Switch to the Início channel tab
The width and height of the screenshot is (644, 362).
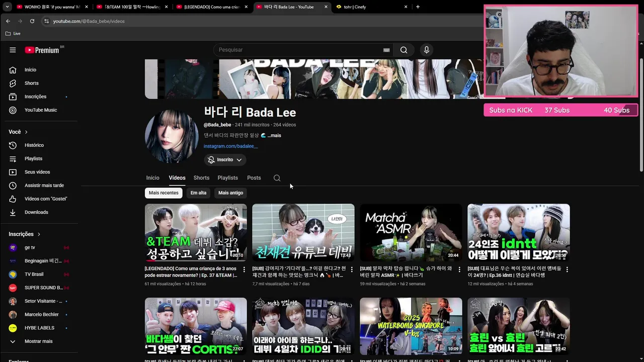click(x=152, y=178)
